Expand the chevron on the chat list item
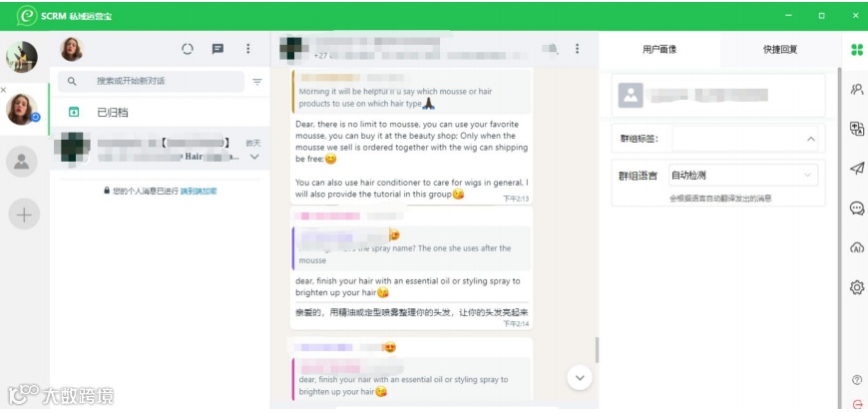Screen dimensions: 868x412 coord(254,157)
